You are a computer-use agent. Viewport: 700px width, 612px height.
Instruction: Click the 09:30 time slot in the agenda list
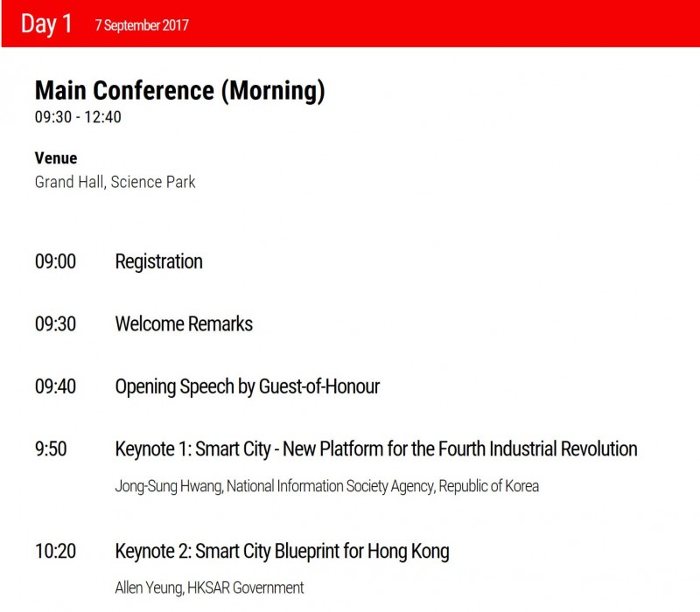pos(55,323)
